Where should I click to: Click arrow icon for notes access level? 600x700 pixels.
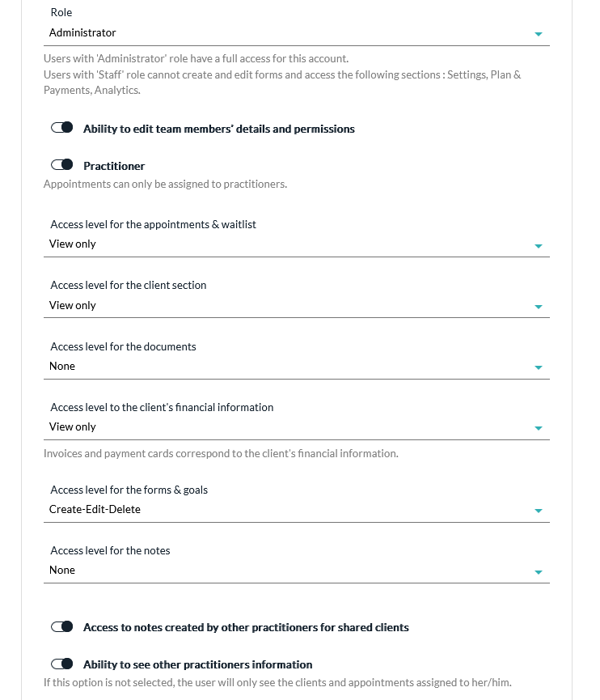pyautogui.click(x=539, y=572)
